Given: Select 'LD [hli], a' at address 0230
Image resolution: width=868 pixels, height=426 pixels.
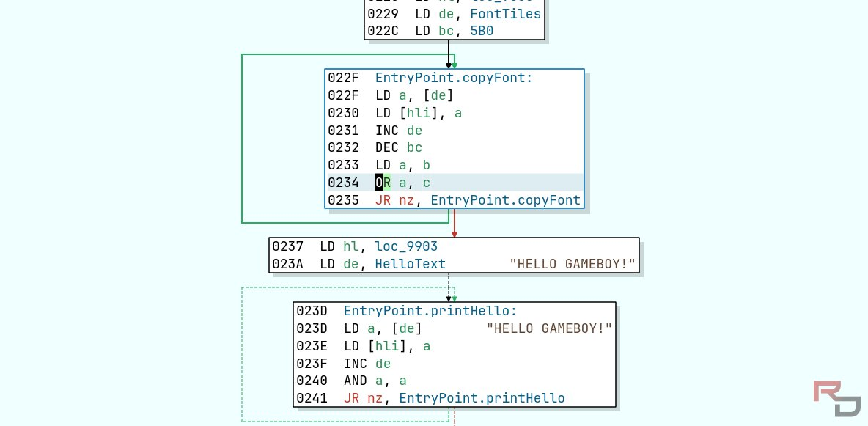Looking at the screenshot, I should (x=454, y=113).
